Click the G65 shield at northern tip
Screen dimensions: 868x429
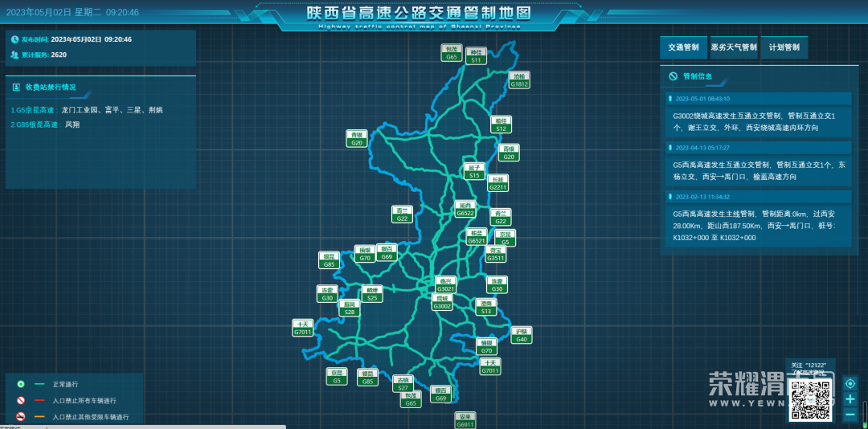point(452,52)
